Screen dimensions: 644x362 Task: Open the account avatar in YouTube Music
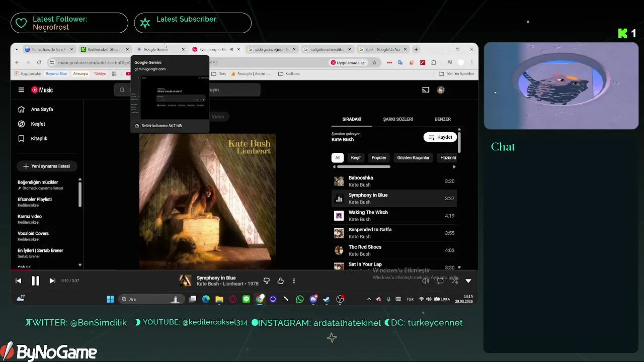pyautogui.click(x=441, y=90)
